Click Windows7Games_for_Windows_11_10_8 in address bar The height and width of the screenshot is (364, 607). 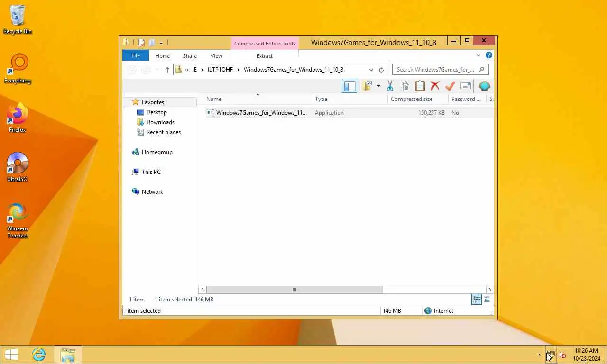(x=294, y=70)
